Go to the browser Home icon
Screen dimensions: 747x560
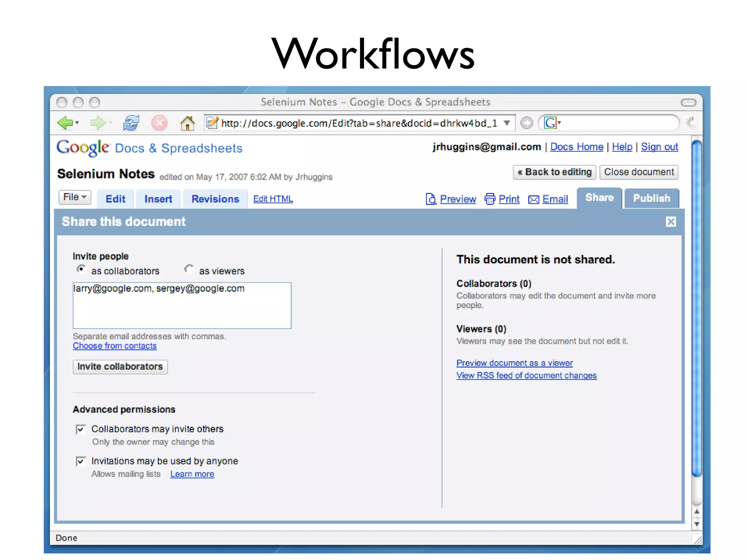(x=187, y=123)
